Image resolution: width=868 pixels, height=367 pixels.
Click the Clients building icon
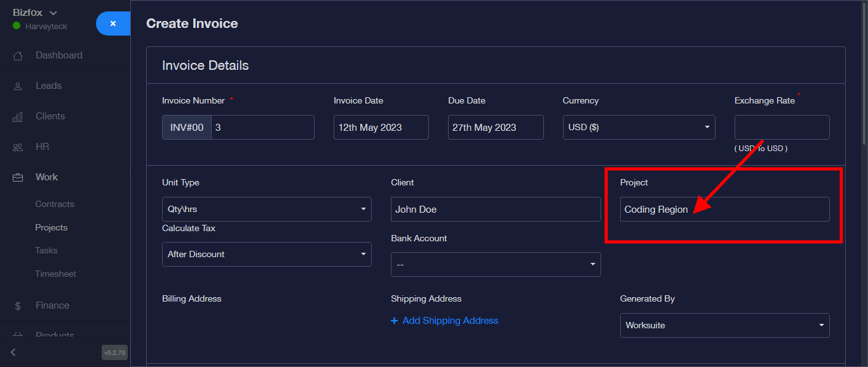click(x=18, y=117)
